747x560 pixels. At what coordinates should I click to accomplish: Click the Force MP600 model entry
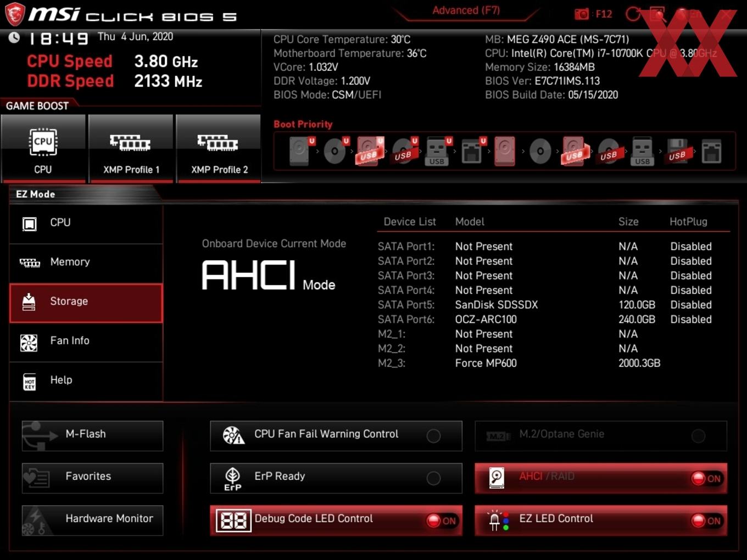[486, 363]
